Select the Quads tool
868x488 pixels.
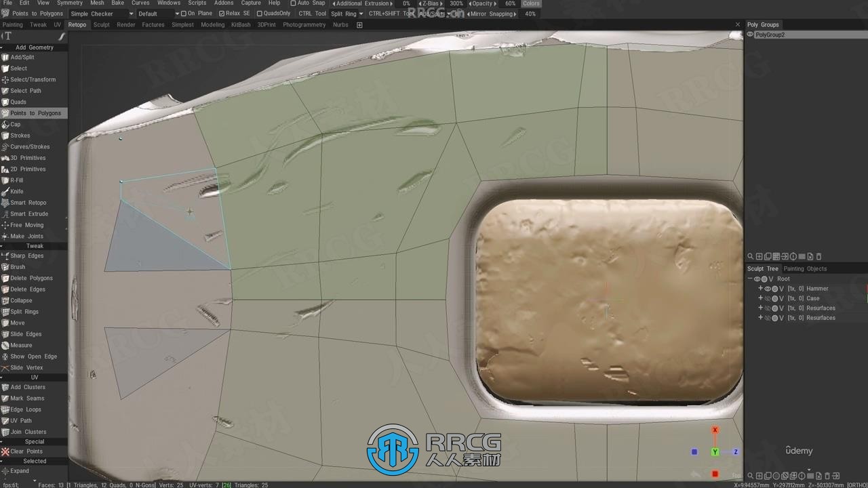34,102
